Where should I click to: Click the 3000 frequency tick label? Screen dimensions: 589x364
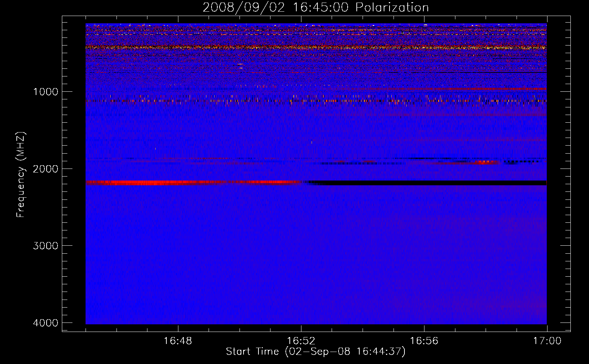tap(46, 246)
